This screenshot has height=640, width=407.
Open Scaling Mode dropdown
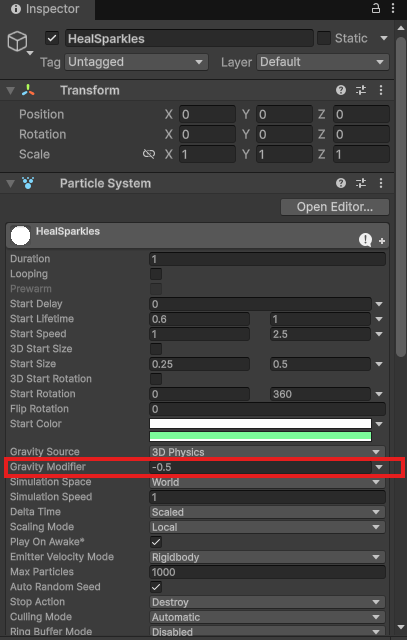coord(267,527)
